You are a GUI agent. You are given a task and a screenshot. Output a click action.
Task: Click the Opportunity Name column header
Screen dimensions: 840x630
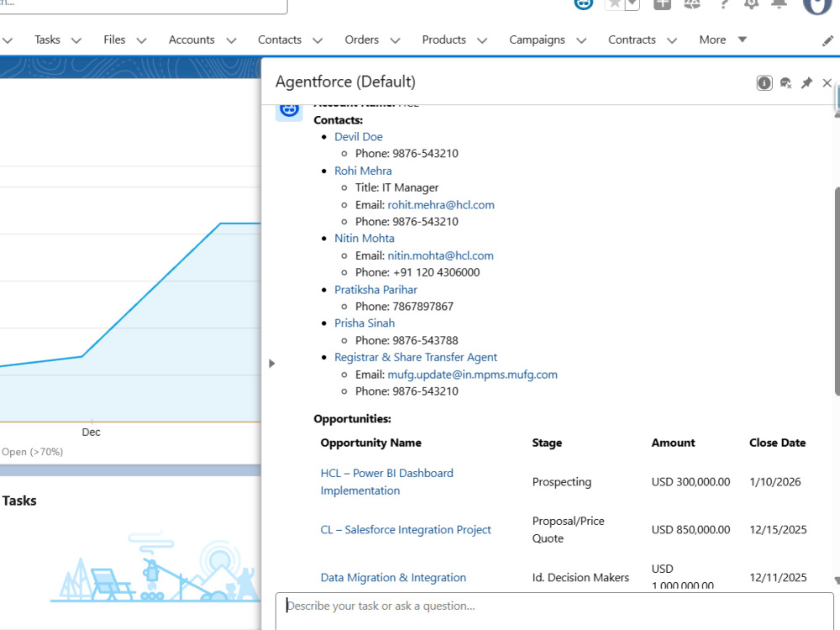(x=370, y=443)
